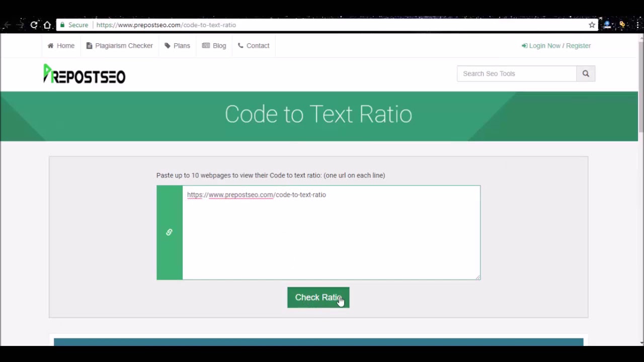
Task: Click the green Secure padlock indicator
Action: [74, 25]
